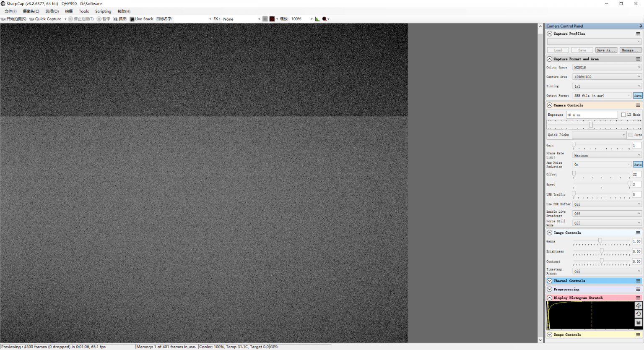Click the red reticule overlay icon

[x=272, y=19]
